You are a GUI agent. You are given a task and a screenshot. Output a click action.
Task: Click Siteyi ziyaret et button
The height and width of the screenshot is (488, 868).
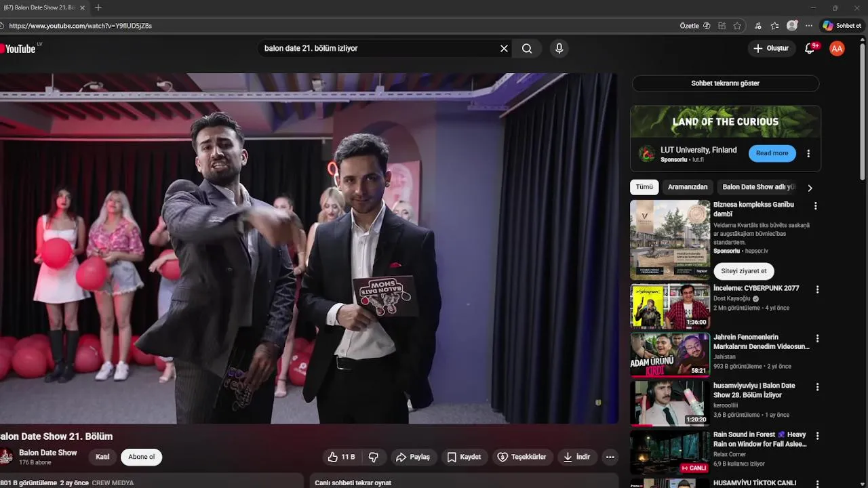click(x=744, y=271)
